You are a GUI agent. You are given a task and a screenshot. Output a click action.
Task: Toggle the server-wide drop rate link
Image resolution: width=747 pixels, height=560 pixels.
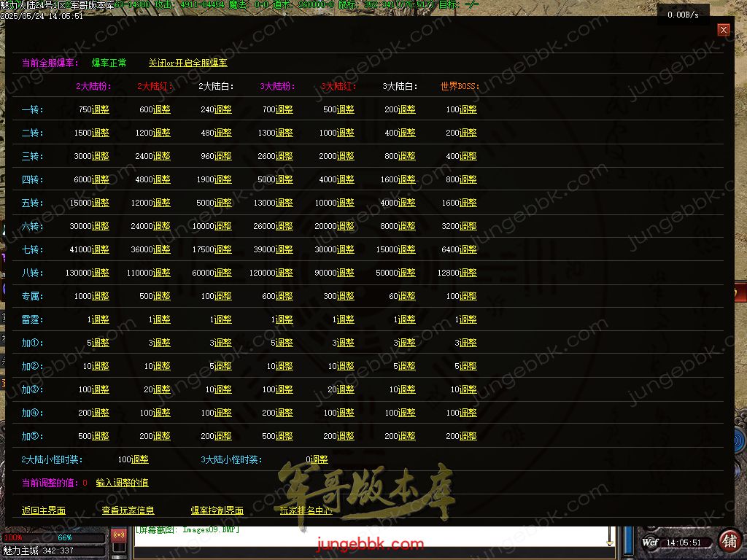[x=187, y=63]
